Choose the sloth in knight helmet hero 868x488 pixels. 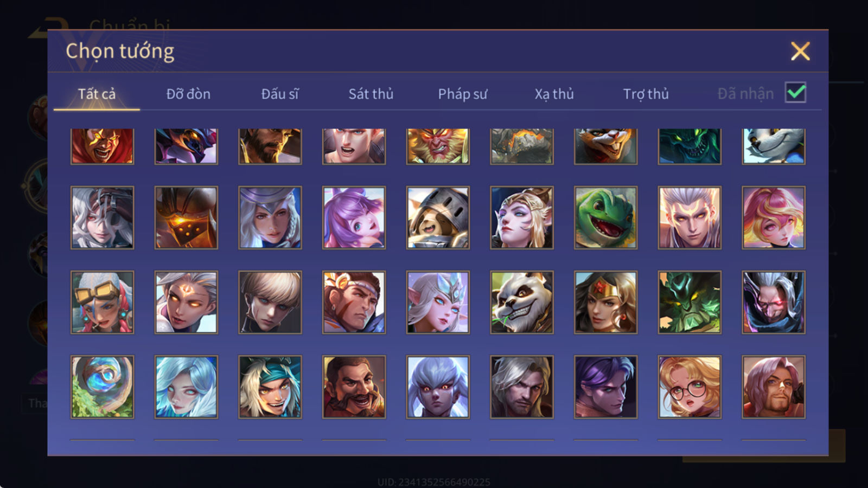point(438,218)
